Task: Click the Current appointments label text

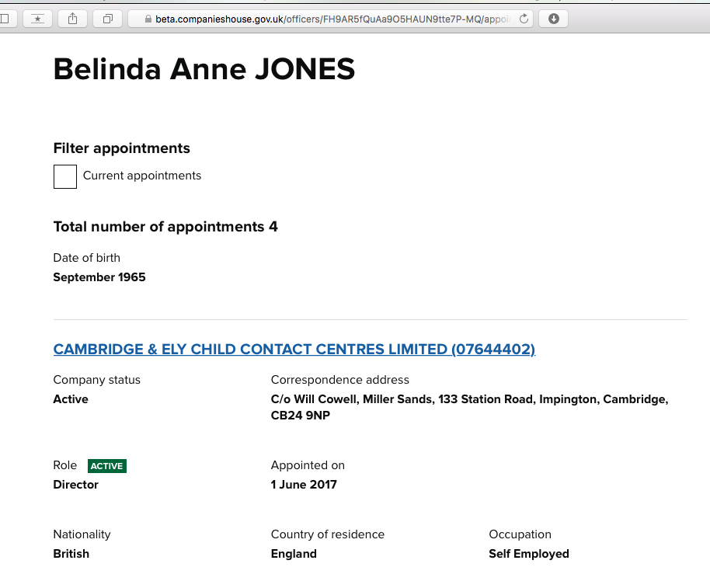Action: [142, 176]
